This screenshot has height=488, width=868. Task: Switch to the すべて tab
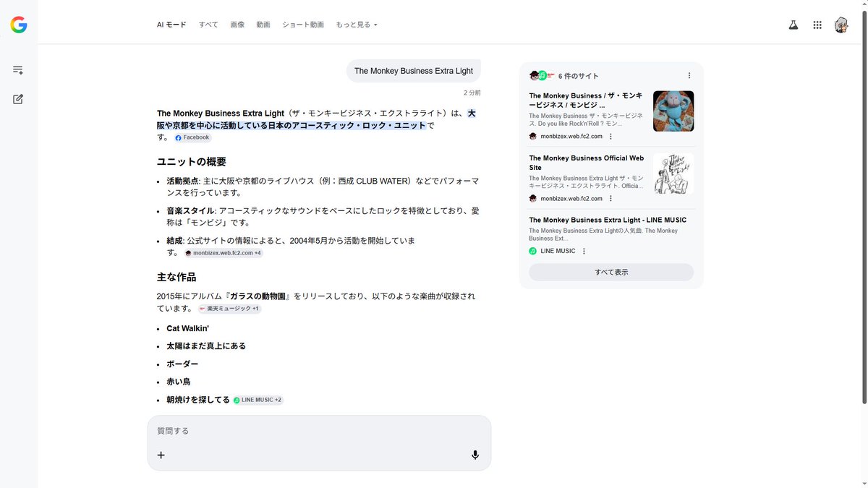pyautogui.click(x=208, y=25)
